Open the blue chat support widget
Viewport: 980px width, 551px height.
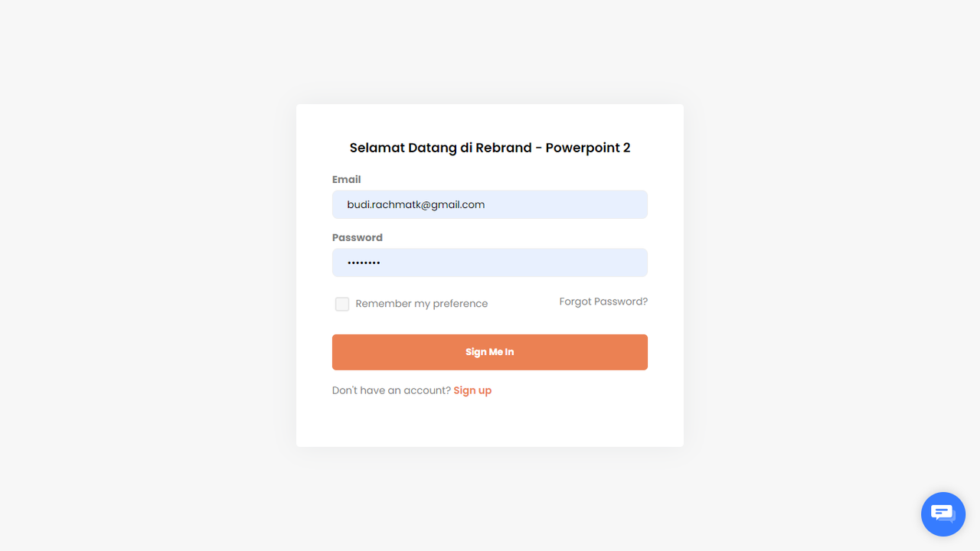coord(943,514)
